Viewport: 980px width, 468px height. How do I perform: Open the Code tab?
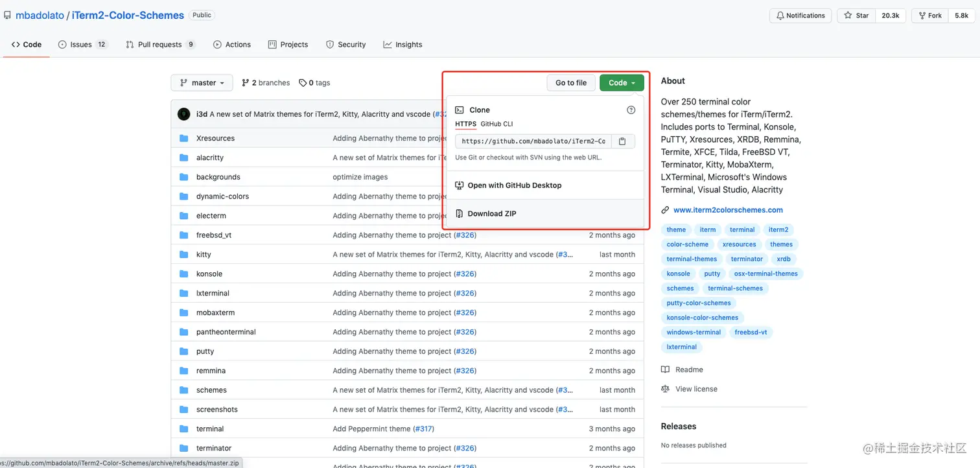pyautogui.click(x=27, y=45)
